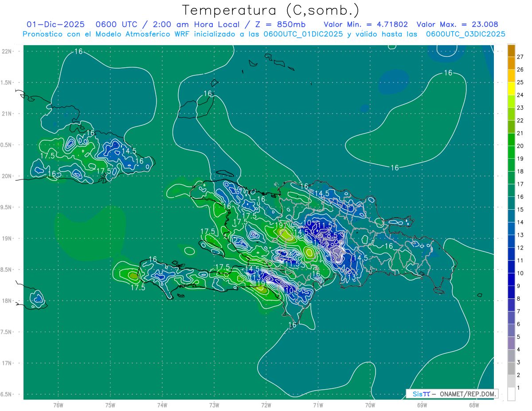Click the 71W longitude axis label
This screenshot has width=532, height=411.
pyautogui.click(x=318, y=406)
